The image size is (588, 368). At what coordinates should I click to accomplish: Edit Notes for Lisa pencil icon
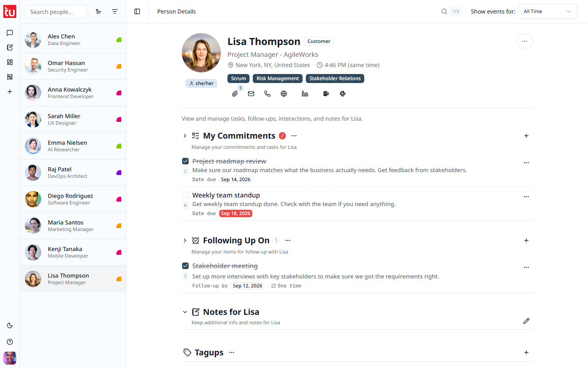pos(526,321)
